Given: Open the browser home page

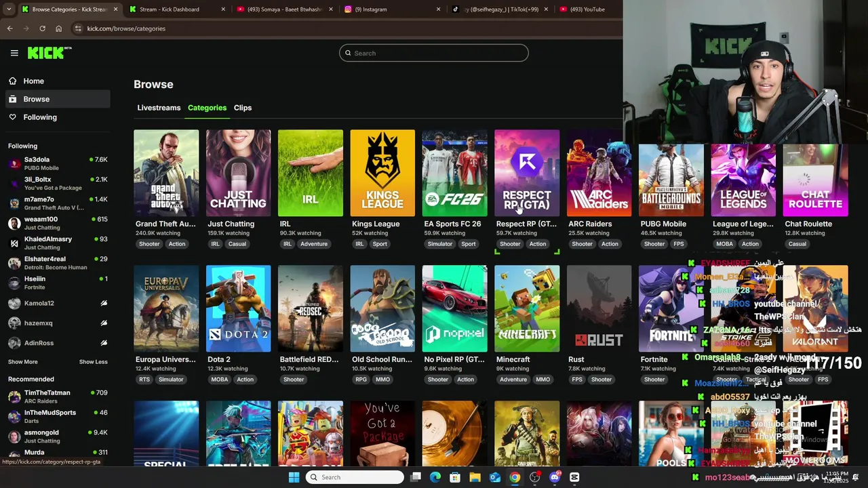Looking at the screenshot, I should coord(58,28).
